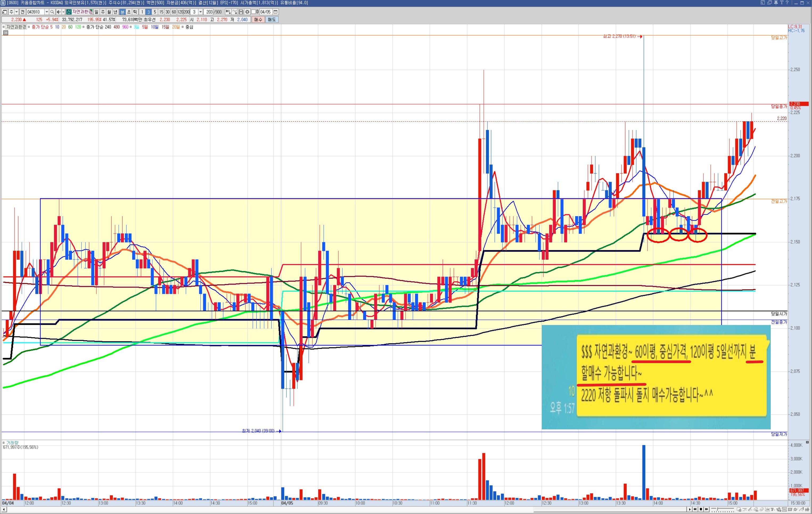Screen dimensions: 812x514
Task: Select the 15-minute interval button
Action: point(161,12)
